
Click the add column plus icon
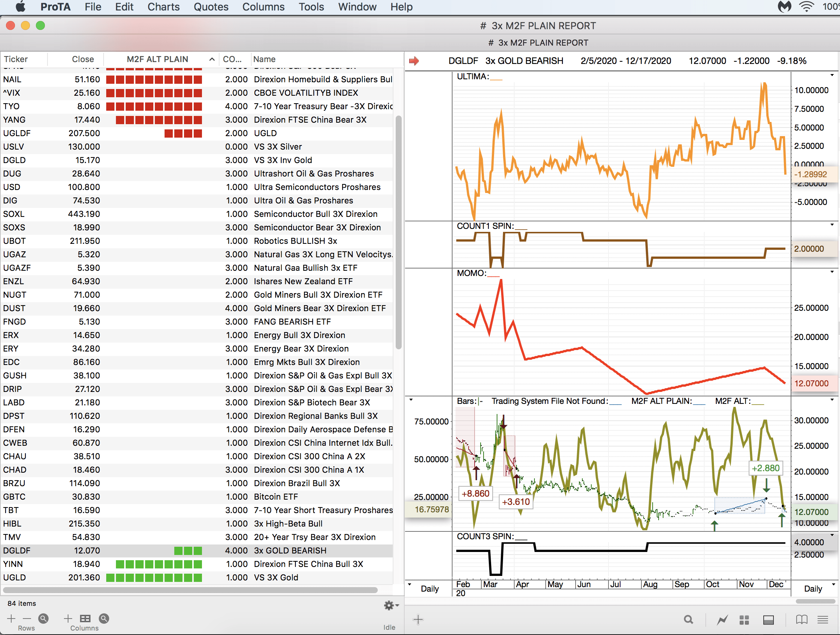coord(68,619)
